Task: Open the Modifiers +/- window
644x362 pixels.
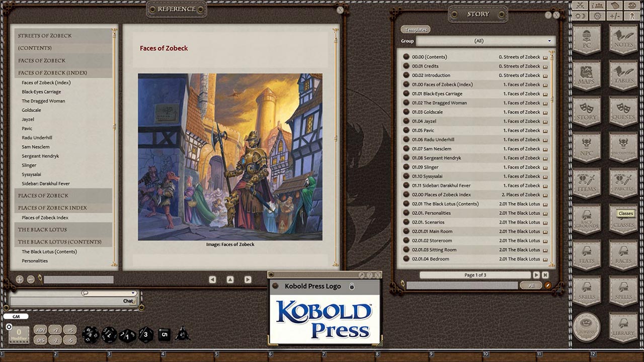Action: 614,16
